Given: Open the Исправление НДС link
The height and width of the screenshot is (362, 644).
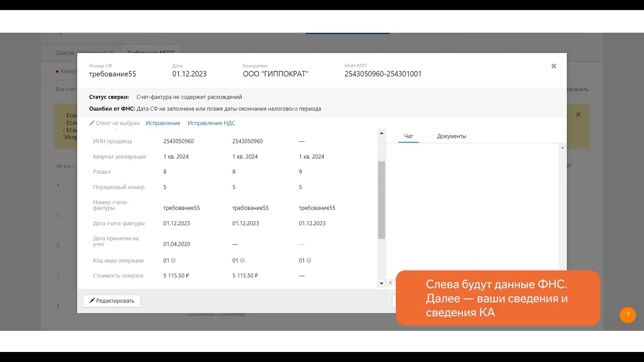Looking at the screenshot, I should [x=211, y=123].
